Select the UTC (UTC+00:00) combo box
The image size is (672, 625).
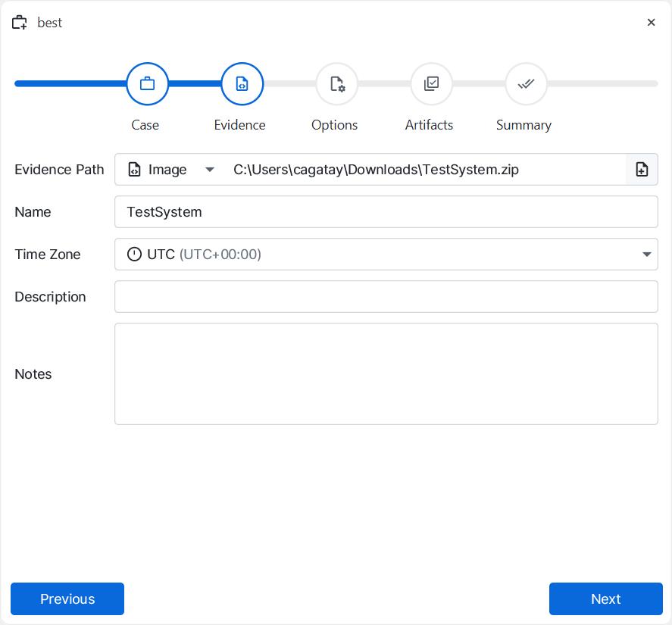pos(379,255)
